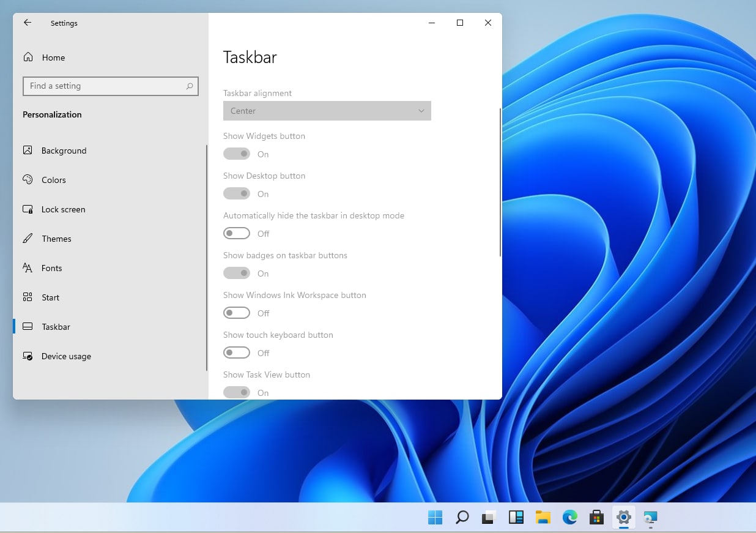The height and width of the screenshot is (533, 756).
Task: Toggle Show Task View button switch
Action: (x=237, y=392)
